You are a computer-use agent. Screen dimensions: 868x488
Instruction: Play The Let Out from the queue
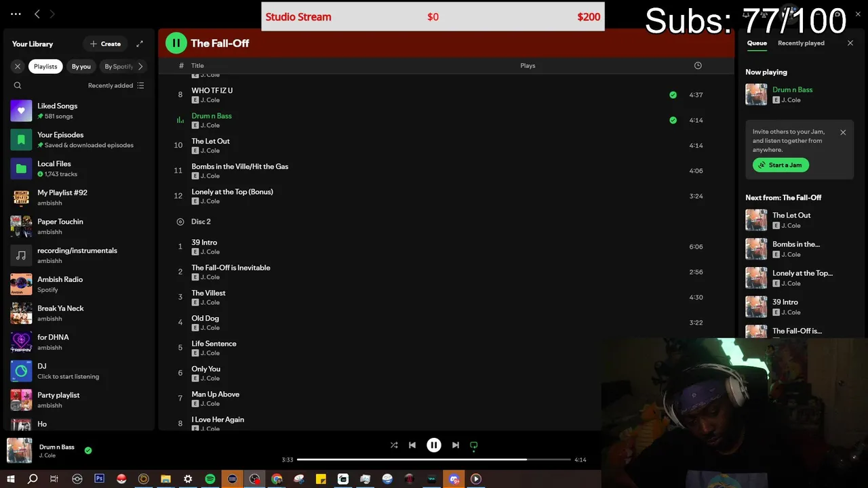(800, 220)
